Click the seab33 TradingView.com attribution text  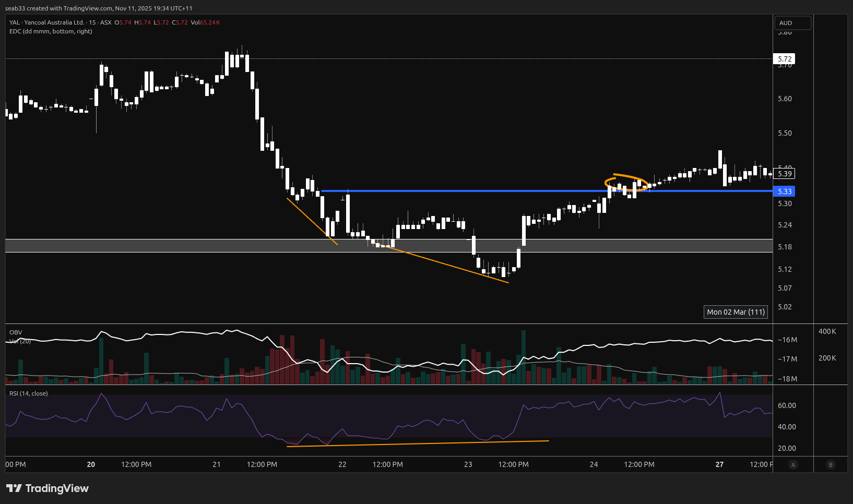click(99, 8)
